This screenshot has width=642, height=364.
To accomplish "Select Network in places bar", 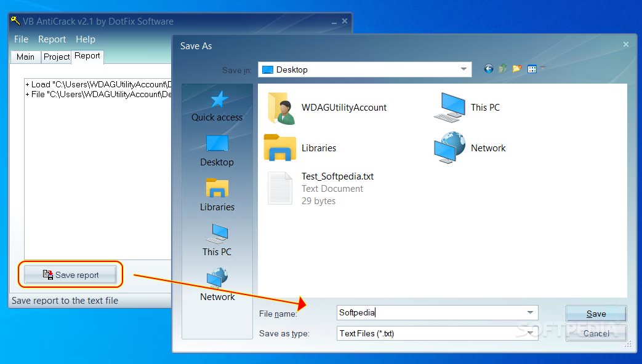I will [217, 285].
